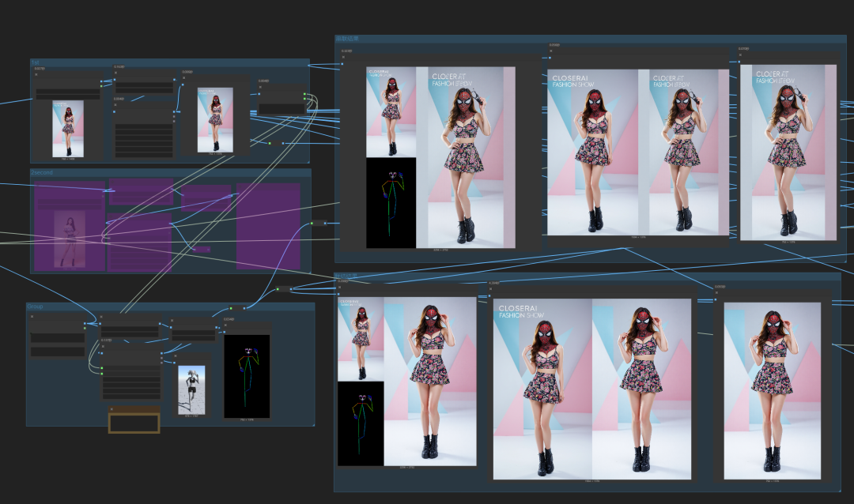
Task: Collapse the brown note node below Group
Action: [111, 409]
